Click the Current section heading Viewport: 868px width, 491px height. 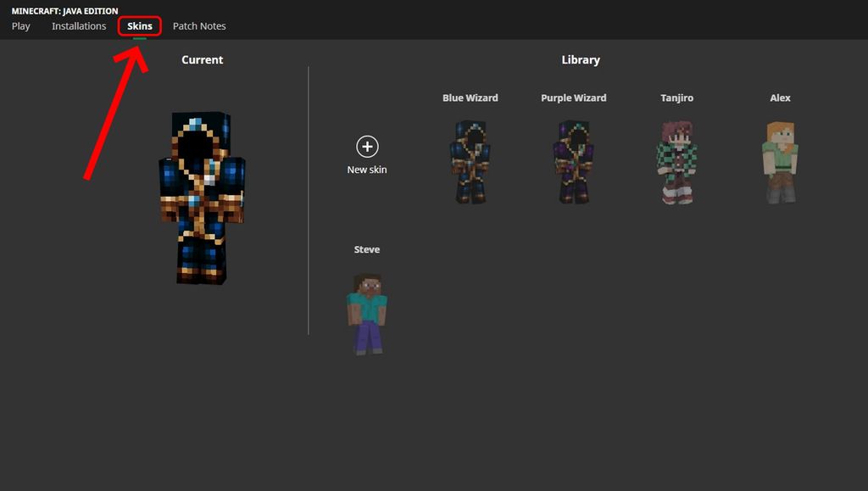202,59
